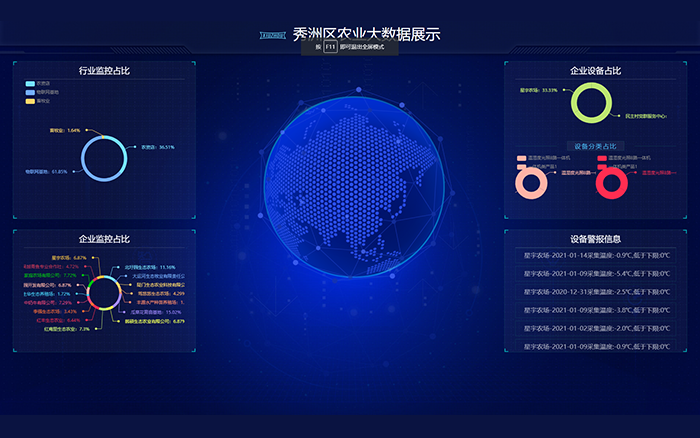Click the 设备分类占比 section header
Viewport: 700px width, 438px height.
click(595, 146)
